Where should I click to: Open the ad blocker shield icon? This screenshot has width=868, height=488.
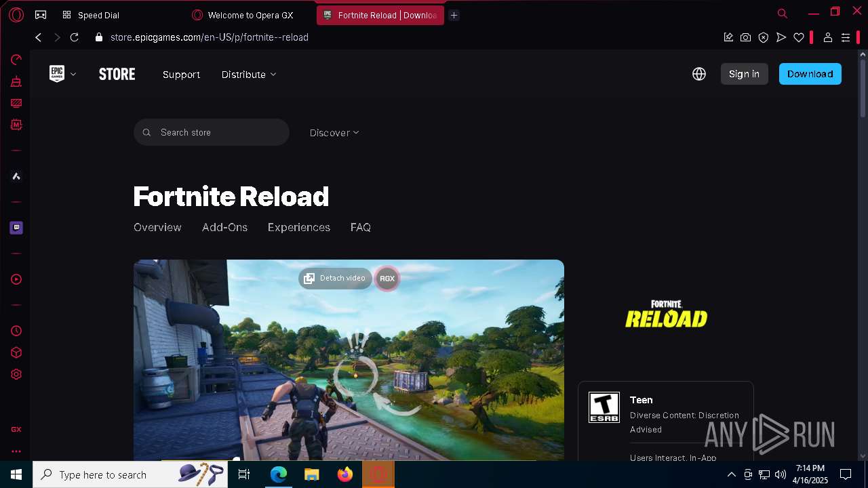764,37
